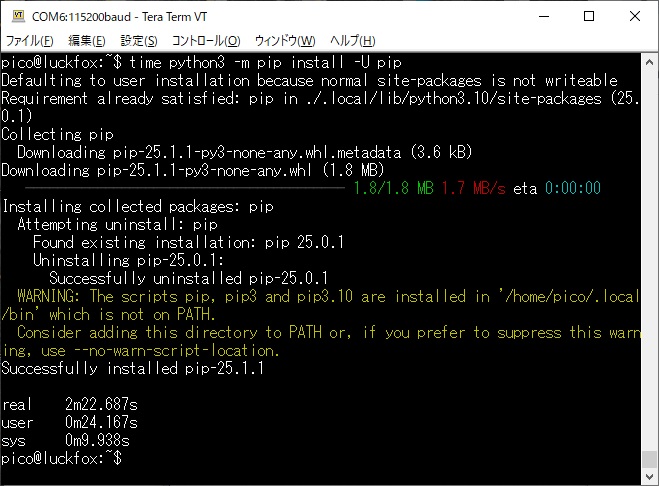The height and width of the screenshot is (486, 659).
Task: Click the scrollbar up arrow
Action: click(x=650, y=59)
